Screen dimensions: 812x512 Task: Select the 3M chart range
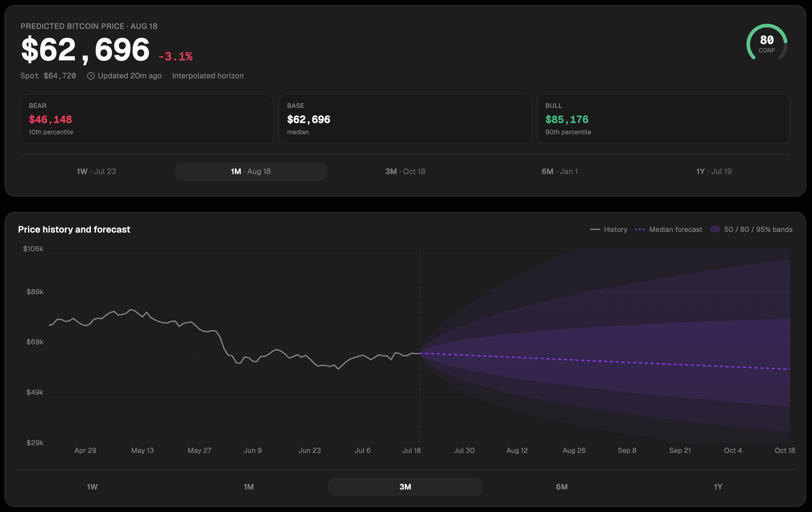[x=405, y=487]
